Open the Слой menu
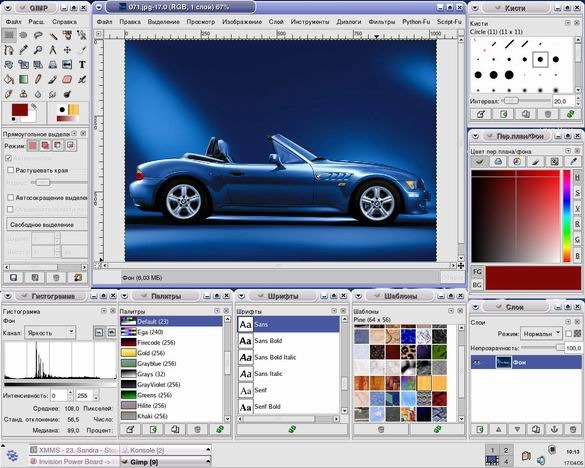The image size is (585, 468). coord(276,22)
